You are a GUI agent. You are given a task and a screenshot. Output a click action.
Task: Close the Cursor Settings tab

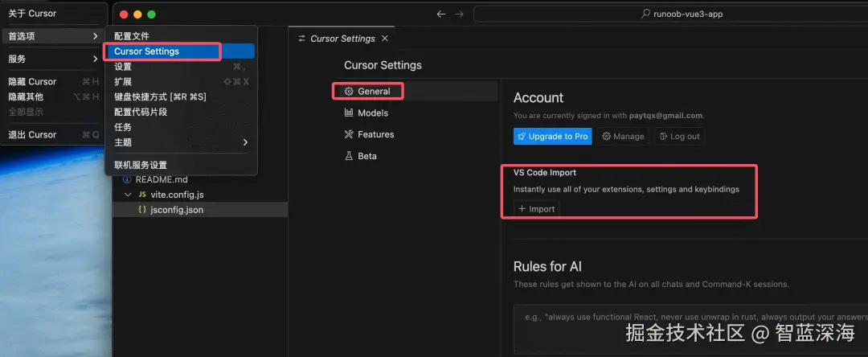(x=385, y=39)
